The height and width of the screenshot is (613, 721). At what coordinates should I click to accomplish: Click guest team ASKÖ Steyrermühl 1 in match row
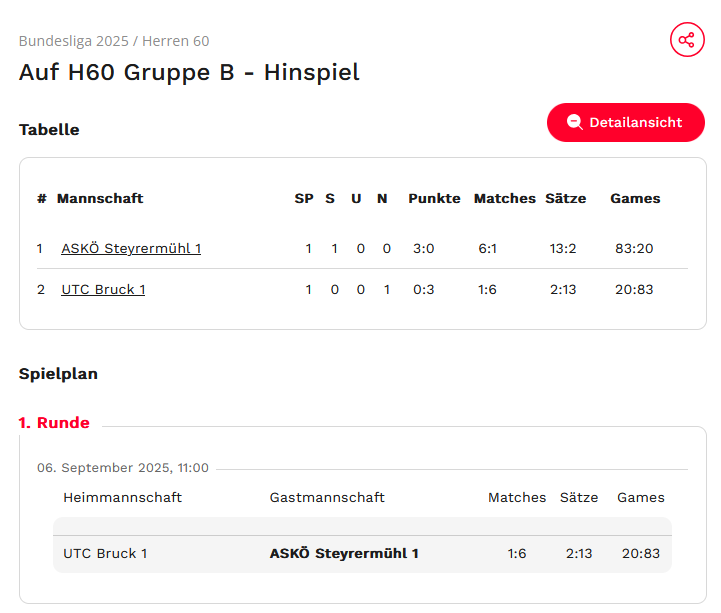pos(344,553)
